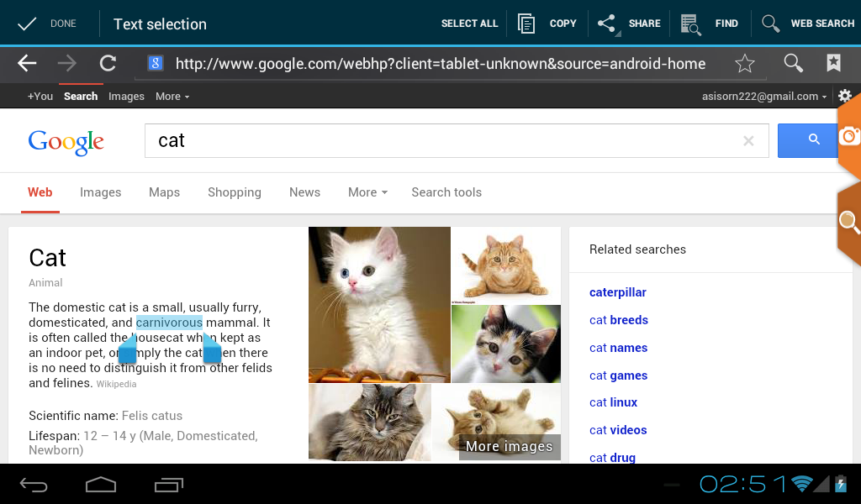Tap the Copy clipboard icon
This screenshot has height=504, width=861.
pyautogui.click(x=526, y=24)
